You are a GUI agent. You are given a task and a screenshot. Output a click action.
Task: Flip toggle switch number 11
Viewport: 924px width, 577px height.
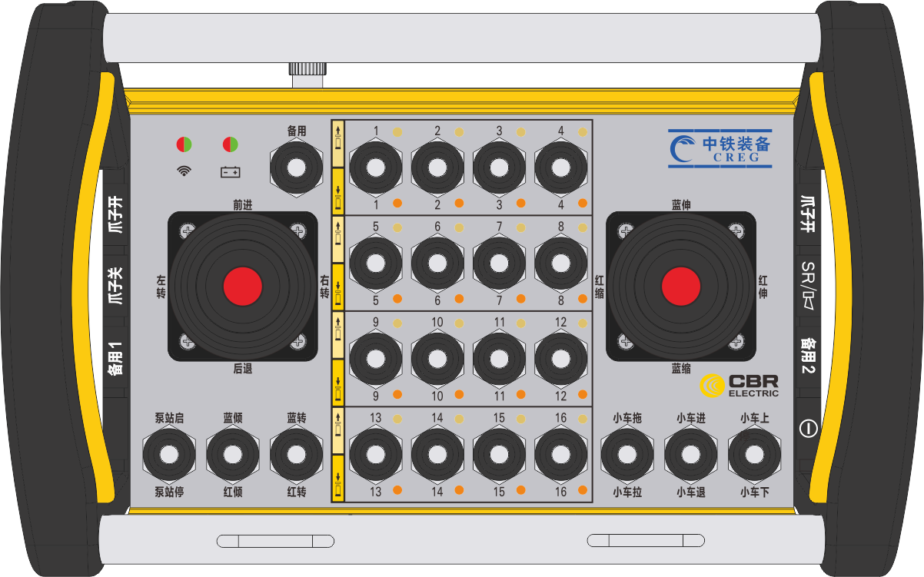(499, 359)
